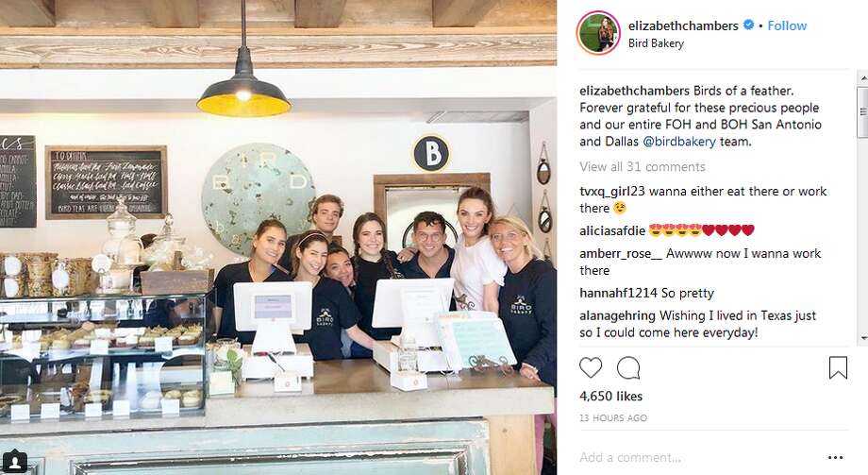Click the comments scrollbar down arrow
Image resolution: width=868 pixels, height=475 pixels.
pos(863,338)
